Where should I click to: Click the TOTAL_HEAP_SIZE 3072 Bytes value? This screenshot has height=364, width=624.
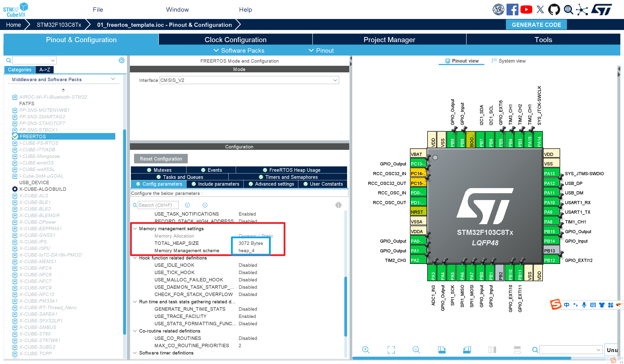click(x=251, y=243)
